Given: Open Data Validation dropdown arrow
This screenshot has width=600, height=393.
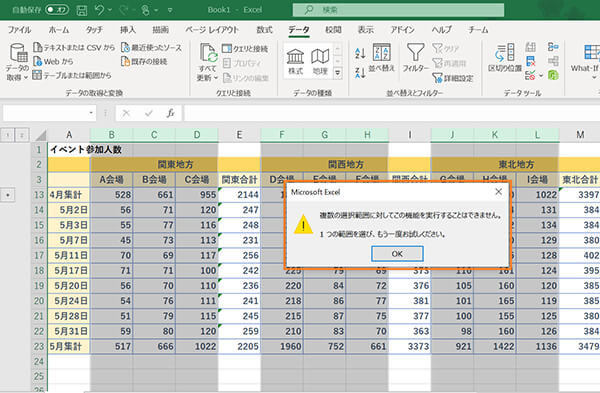Looking at the screenshot, I should (x=541, y=75).
